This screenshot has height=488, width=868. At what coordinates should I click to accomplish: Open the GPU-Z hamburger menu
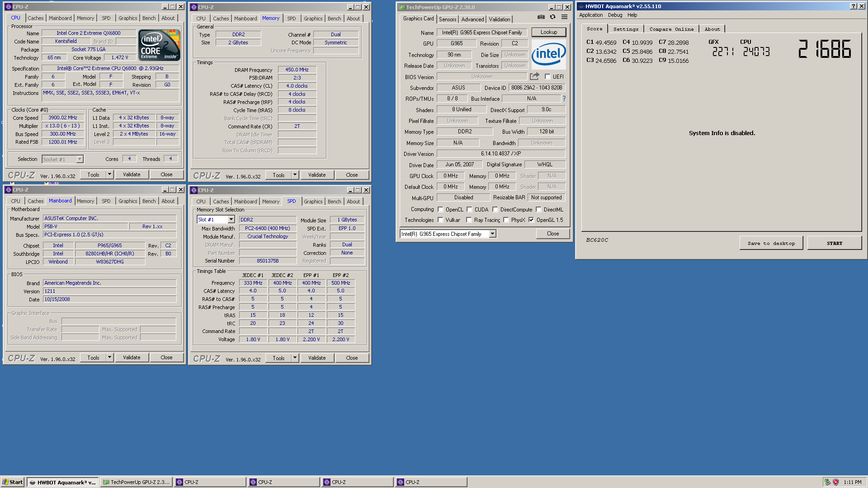coord(564,17)
